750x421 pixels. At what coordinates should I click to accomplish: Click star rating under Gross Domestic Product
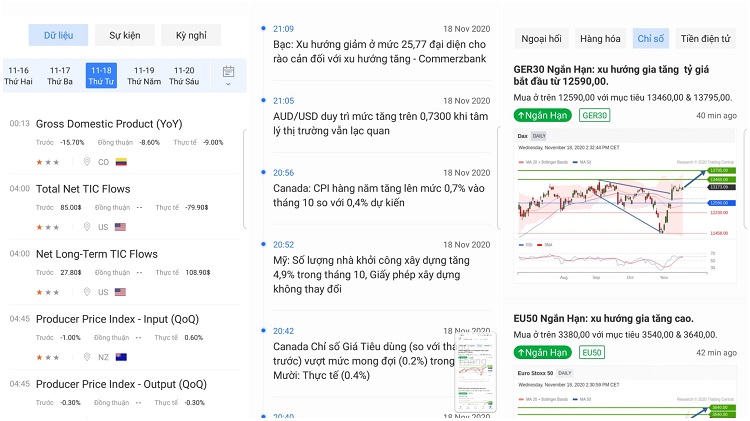click(x=47, y=161)
